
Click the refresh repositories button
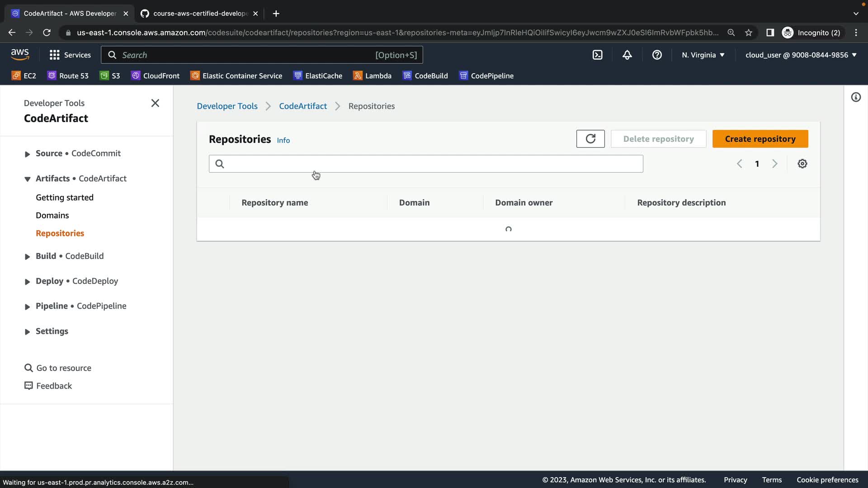pyautogui.click(x=590, y=139)
